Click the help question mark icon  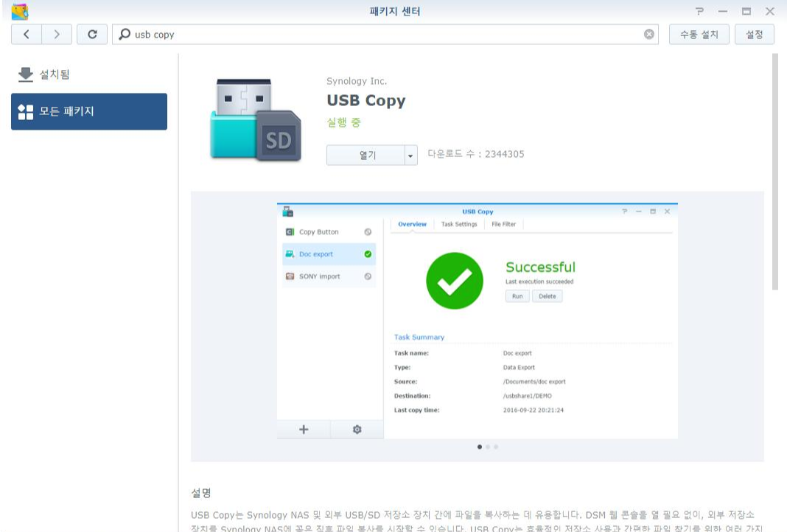(x=699, y=11)
